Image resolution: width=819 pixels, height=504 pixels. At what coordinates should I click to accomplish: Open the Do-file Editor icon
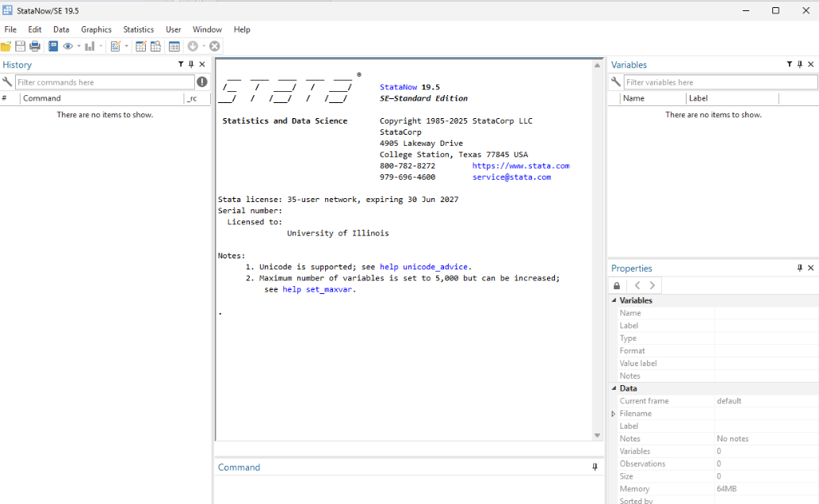pyautogui.click(x=116, y=47)
